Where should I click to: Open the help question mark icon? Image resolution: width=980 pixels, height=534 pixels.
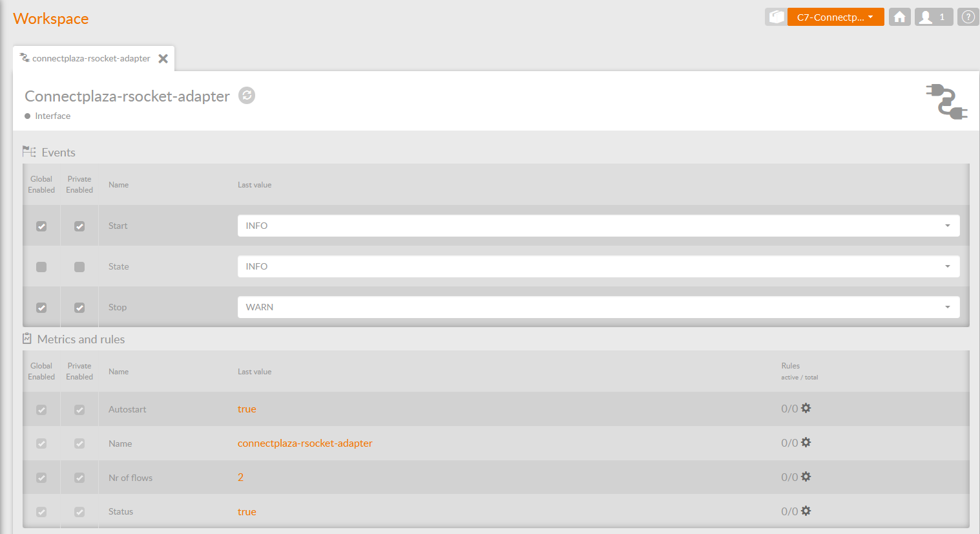[x=968, y=17]
